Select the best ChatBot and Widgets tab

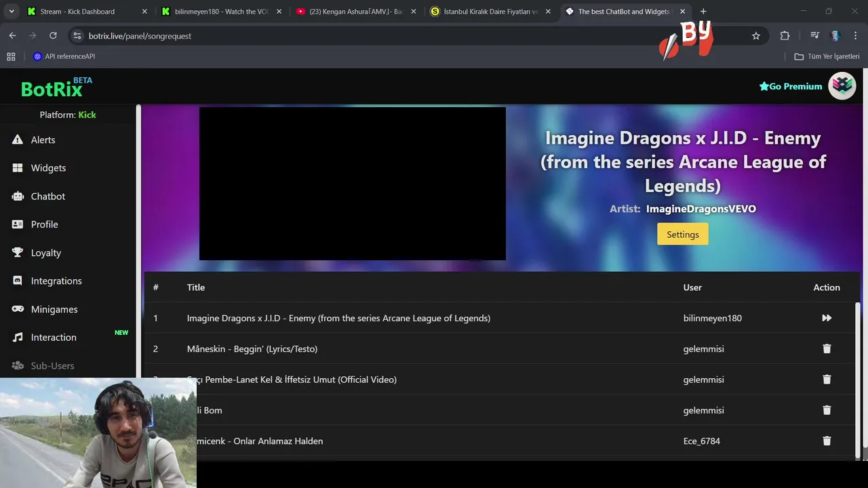624,12
